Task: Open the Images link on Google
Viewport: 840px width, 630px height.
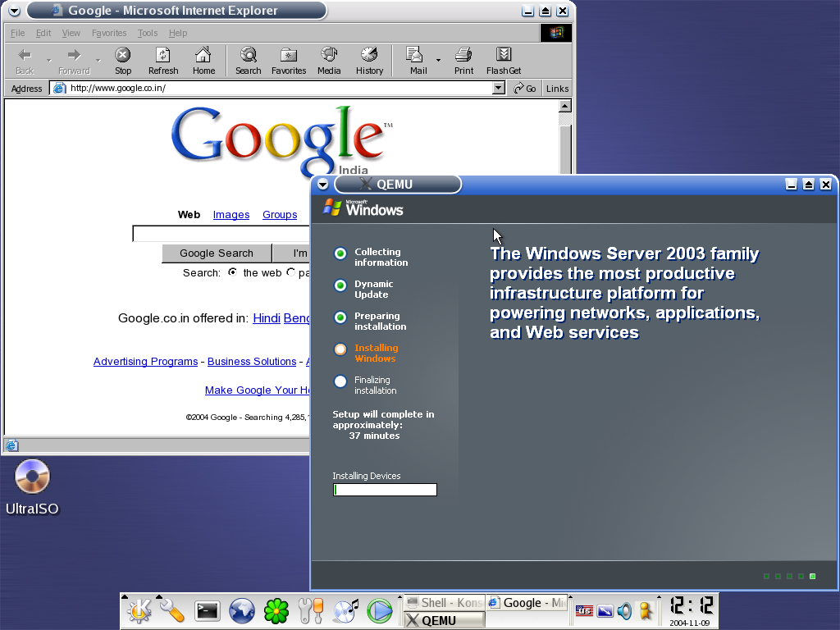Action: [231, 215]
